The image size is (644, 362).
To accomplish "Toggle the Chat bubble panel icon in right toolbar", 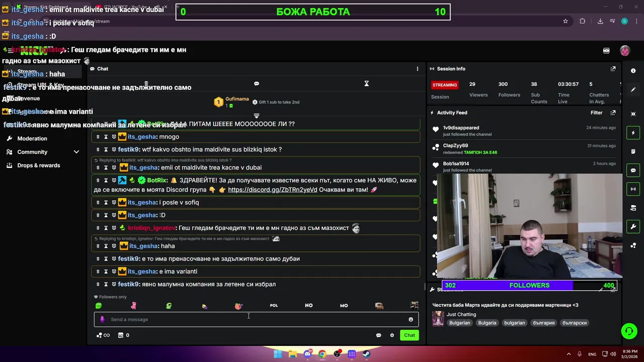I will click(x=633, y=170).
